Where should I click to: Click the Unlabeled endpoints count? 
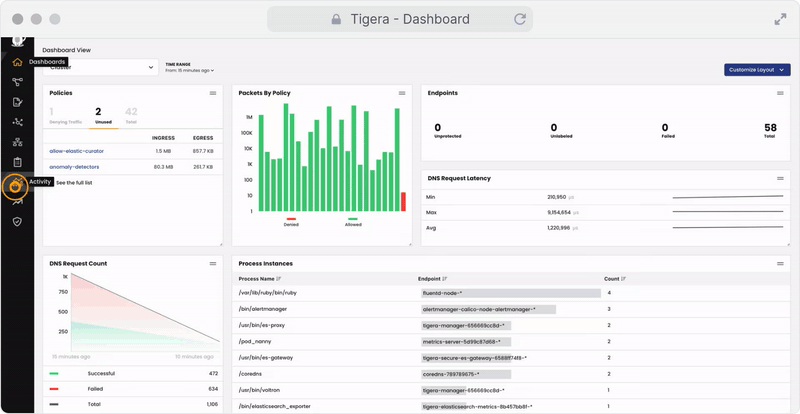(554, 128)
